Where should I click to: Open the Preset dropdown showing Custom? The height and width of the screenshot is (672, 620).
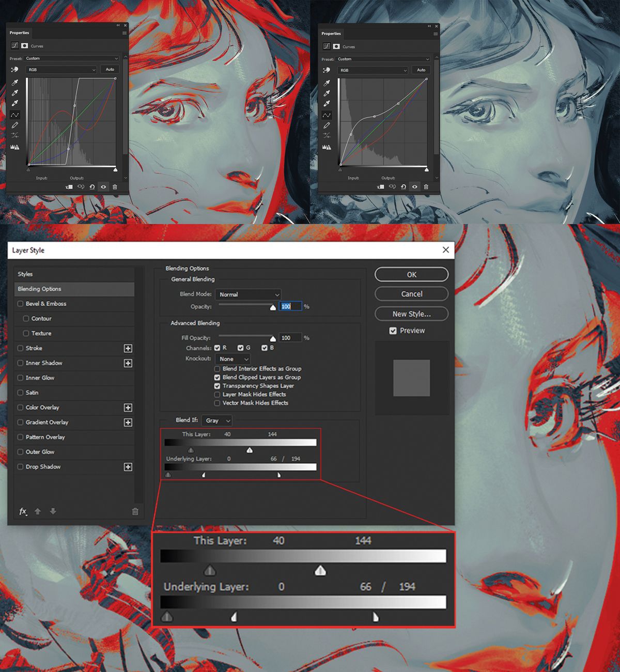[71, 58]
